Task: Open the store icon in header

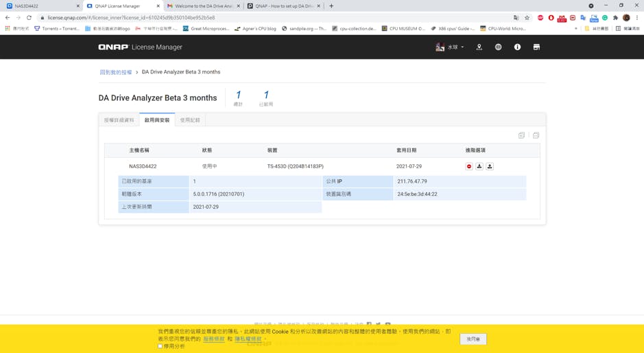Action: coord(536,47)
